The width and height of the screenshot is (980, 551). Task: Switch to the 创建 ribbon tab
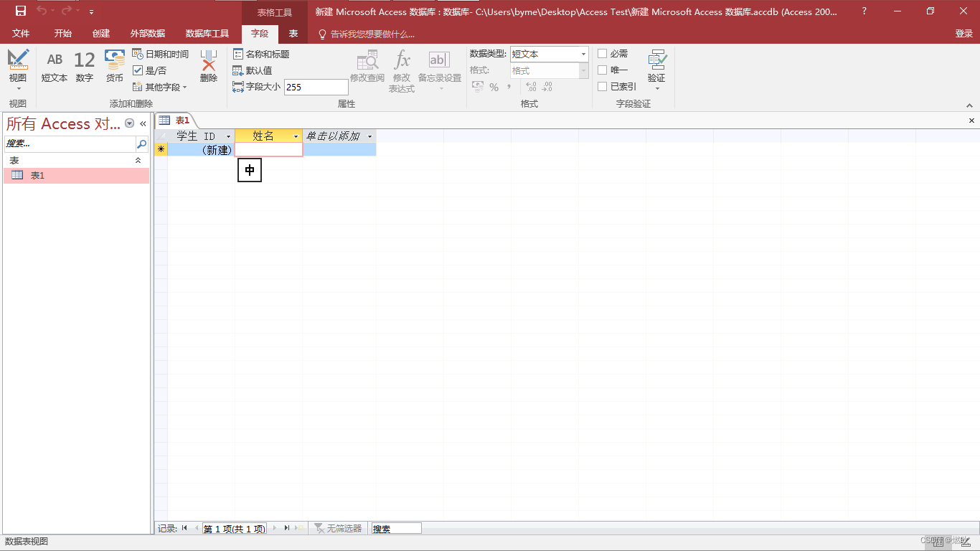pyautogui.click(x=101, y=34)
